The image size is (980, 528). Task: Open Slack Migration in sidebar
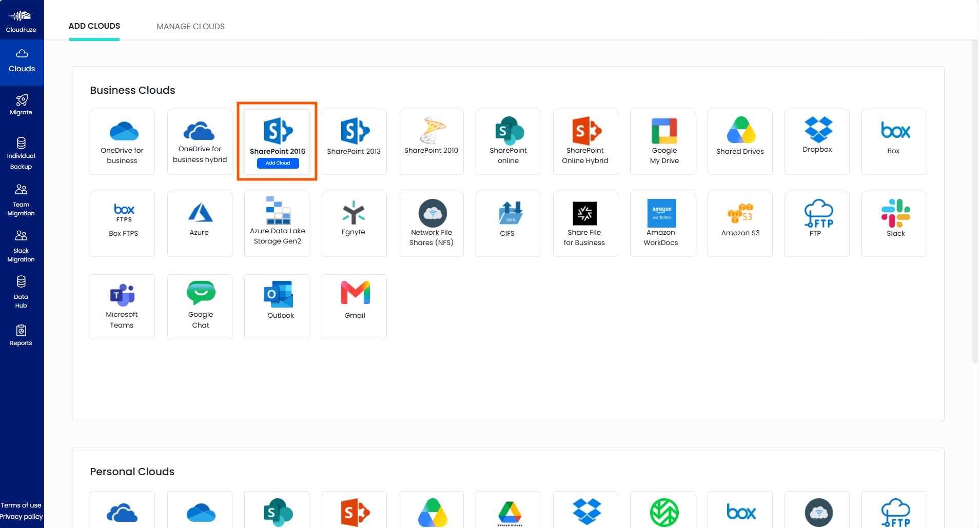point(22,247)
